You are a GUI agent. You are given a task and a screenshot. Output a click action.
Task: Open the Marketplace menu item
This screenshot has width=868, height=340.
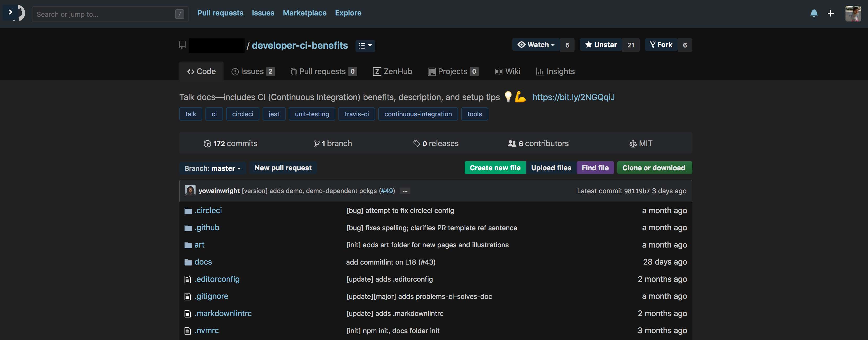tap(304, 13)
